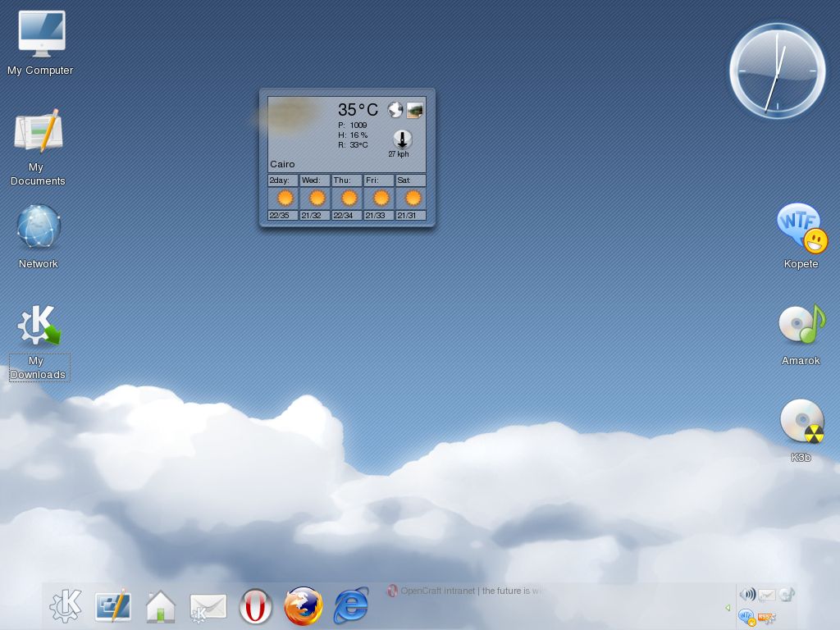Click the Wed forecast header

point(314,180)
